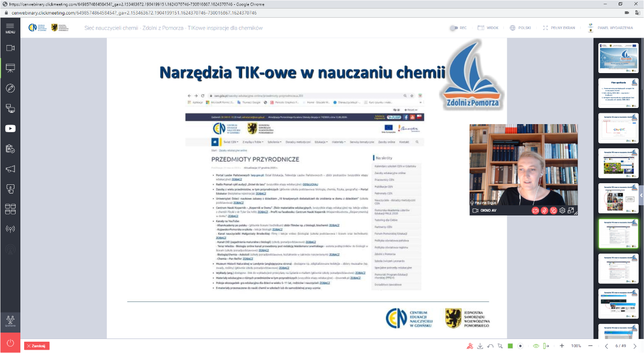
Task: Click the red Zamknij button
Action: (x=36, y=346)
